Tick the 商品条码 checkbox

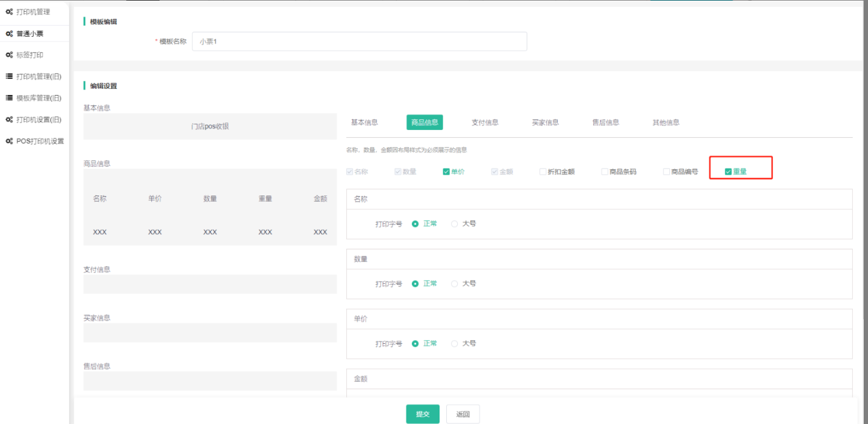pos(604,172)
